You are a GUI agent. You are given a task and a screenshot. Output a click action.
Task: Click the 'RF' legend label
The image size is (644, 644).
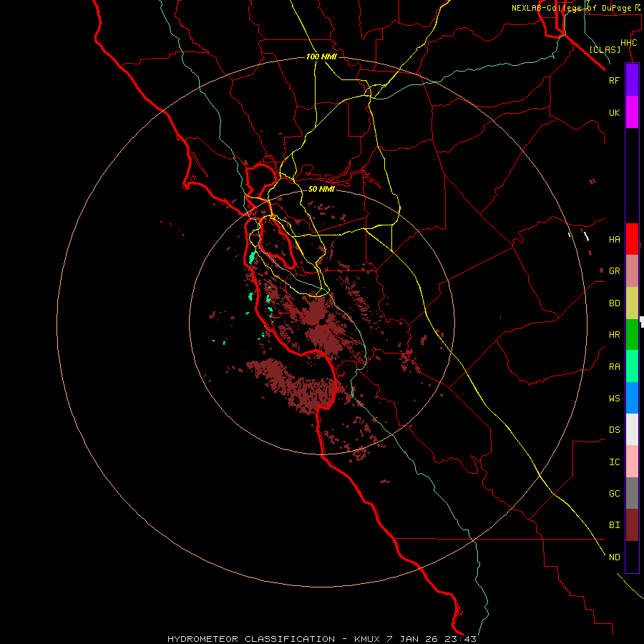pyautogui.click(x=614, y=80)
